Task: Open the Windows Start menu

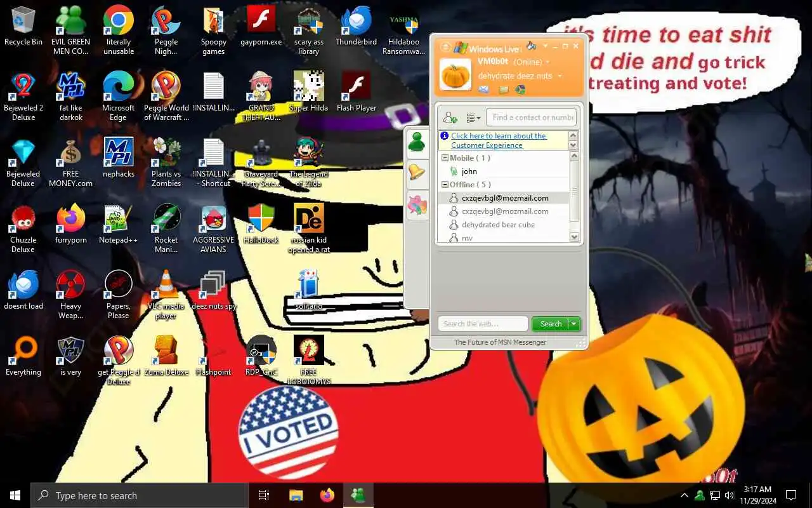Action: (x=15, y=495)
